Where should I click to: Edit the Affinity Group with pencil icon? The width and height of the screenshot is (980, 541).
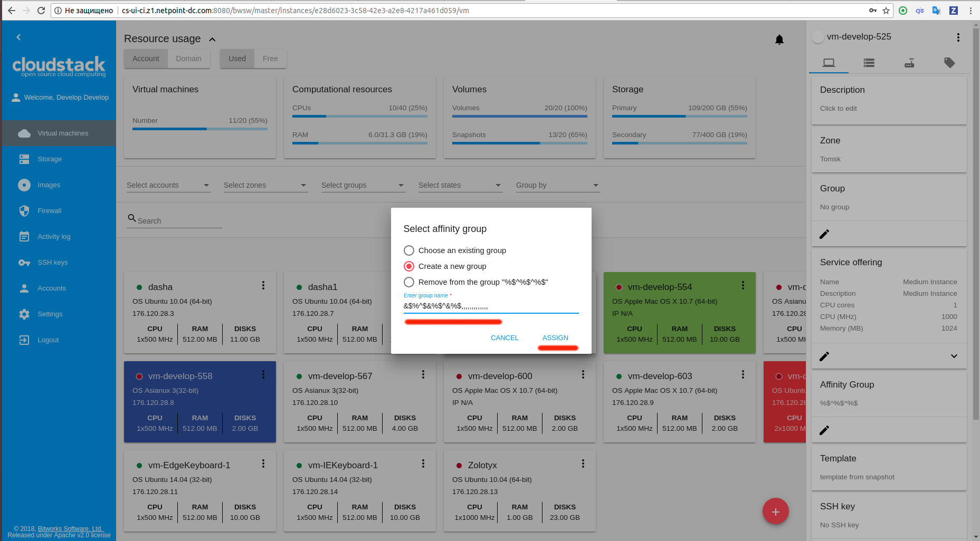tap(824, 430)
